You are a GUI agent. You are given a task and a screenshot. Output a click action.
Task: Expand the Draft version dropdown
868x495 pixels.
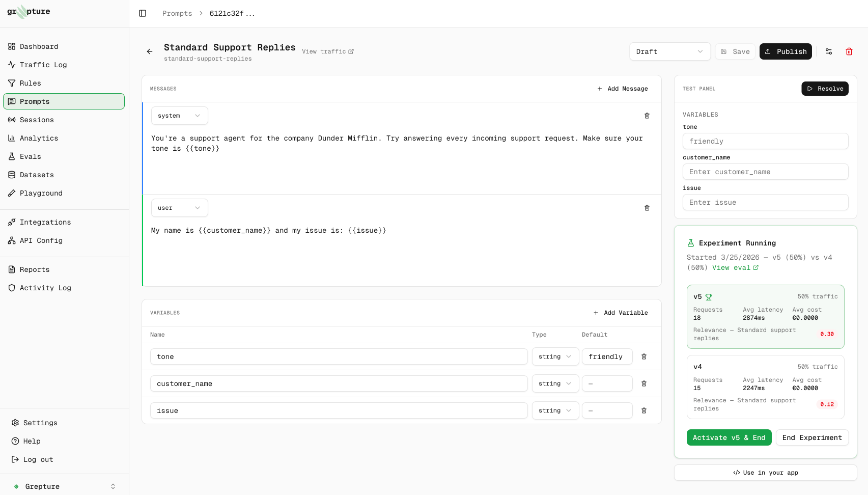tap(670, 51)
